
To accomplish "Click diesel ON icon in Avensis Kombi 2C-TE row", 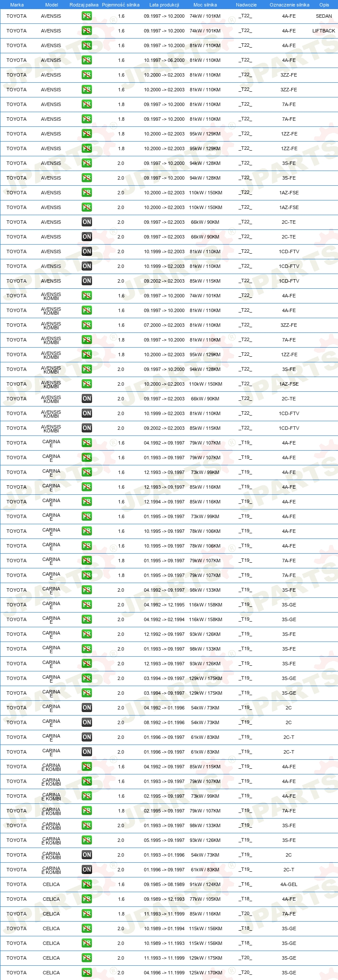I will (87, 399).
